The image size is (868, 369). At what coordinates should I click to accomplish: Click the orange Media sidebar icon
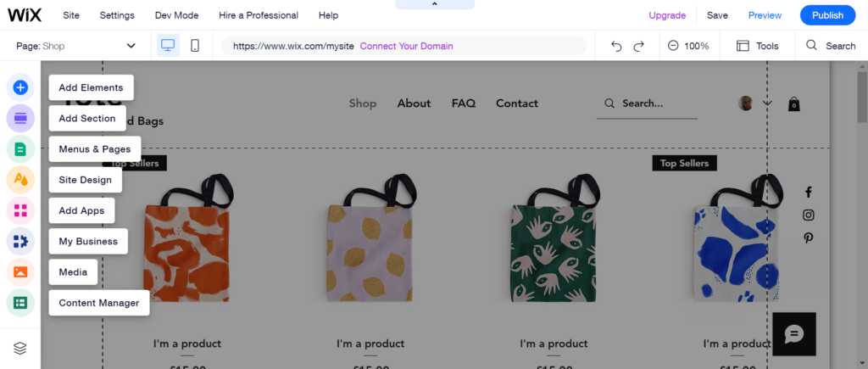click(x=20, y=271)
